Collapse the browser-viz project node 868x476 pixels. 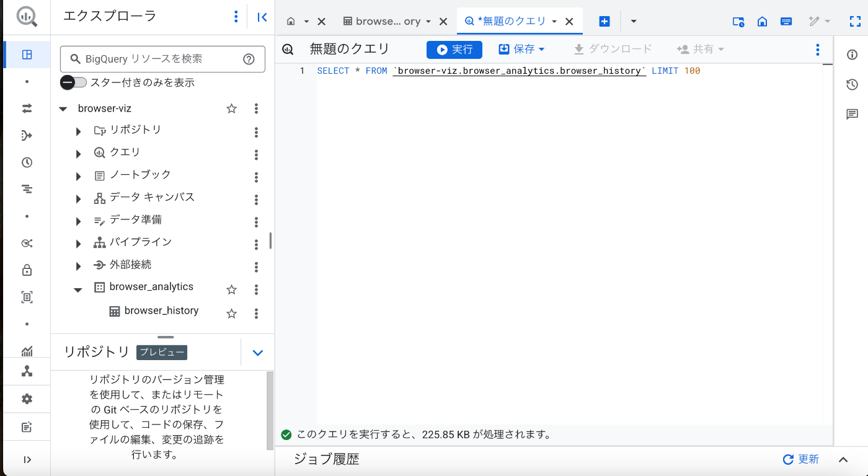tap(63, 109)
